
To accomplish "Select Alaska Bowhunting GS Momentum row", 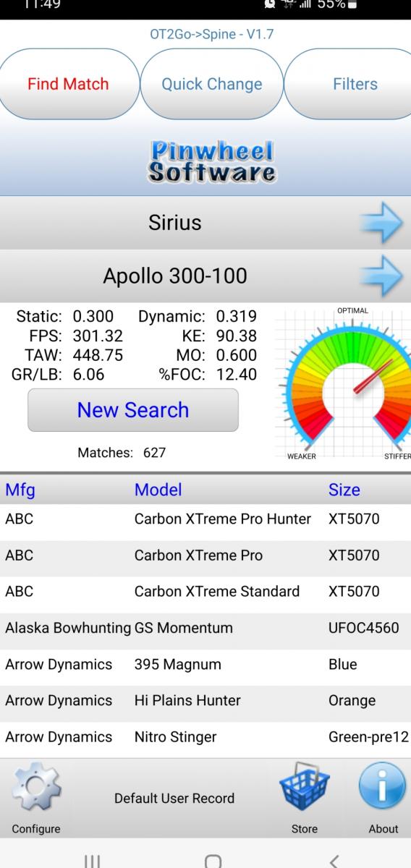I will tap(205, 628).
